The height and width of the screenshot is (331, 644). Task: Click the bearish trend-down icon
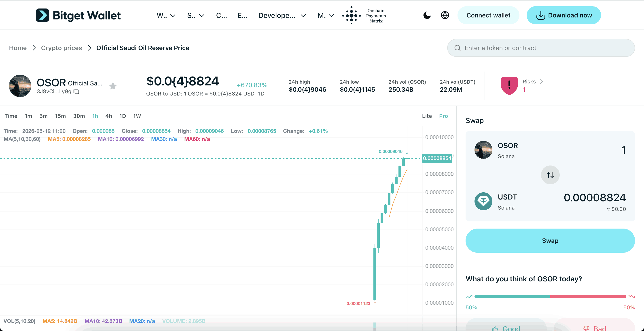pyautogui.click(x=631, y=297)
